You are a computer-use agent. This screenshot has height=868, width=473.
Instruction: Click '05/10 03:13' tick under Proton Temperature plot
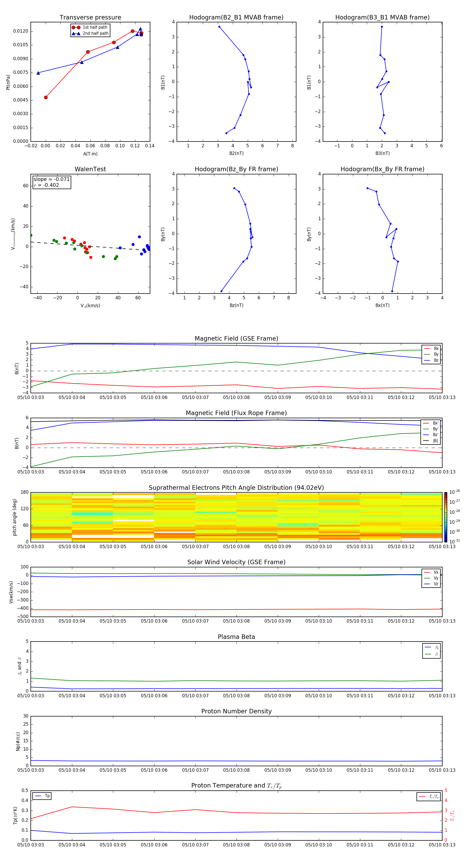[x=442, y=845]
